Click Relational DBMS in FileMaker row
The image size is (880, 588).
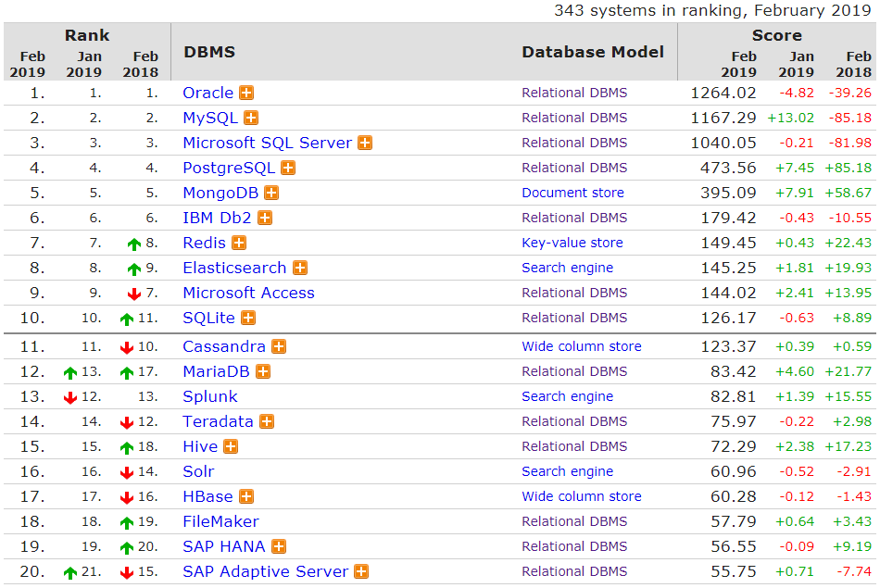(x=574, y=522)
